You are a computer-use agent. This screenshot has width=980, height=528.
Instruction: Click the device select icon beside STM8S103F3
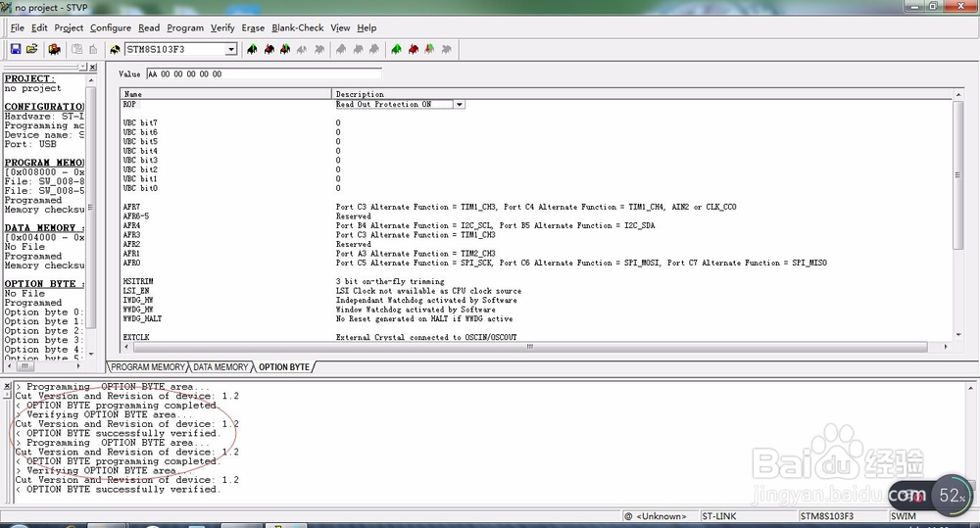tap(115, 49)
